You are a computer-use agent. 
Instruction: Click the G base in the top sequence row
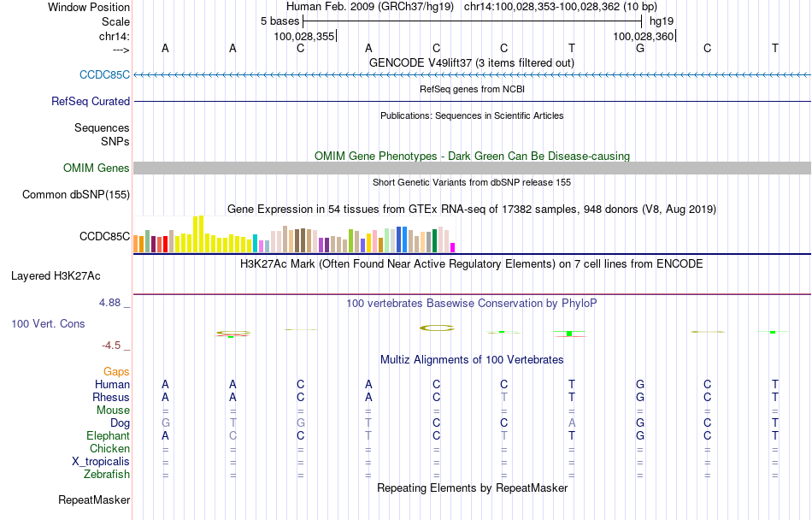[640, 48]
